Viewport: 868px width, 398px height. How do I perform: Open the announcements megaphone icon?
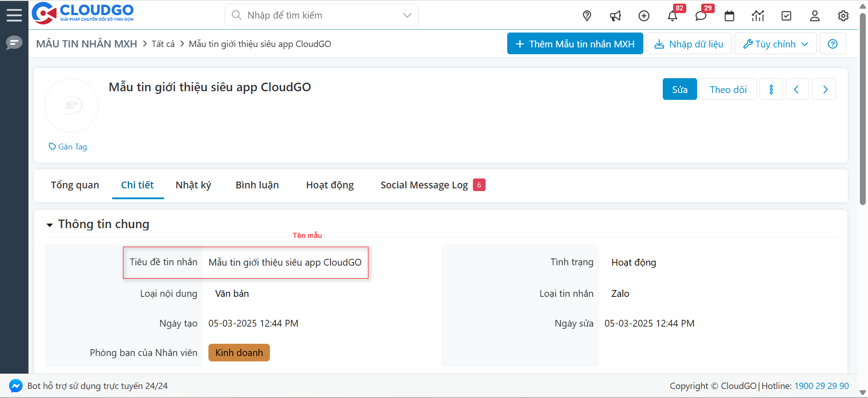pos(615,16)
